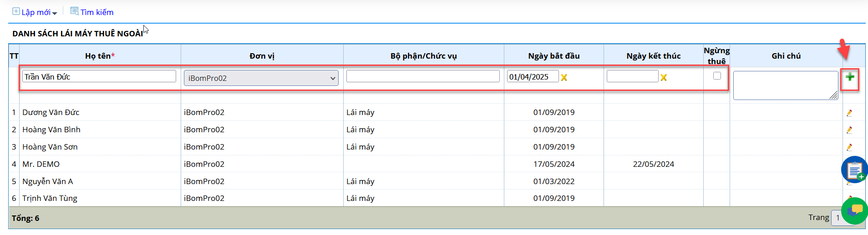Click the Bộ phận/Chức vụ input field
Viewport: 868px width, 235px height.
(423, 76)
